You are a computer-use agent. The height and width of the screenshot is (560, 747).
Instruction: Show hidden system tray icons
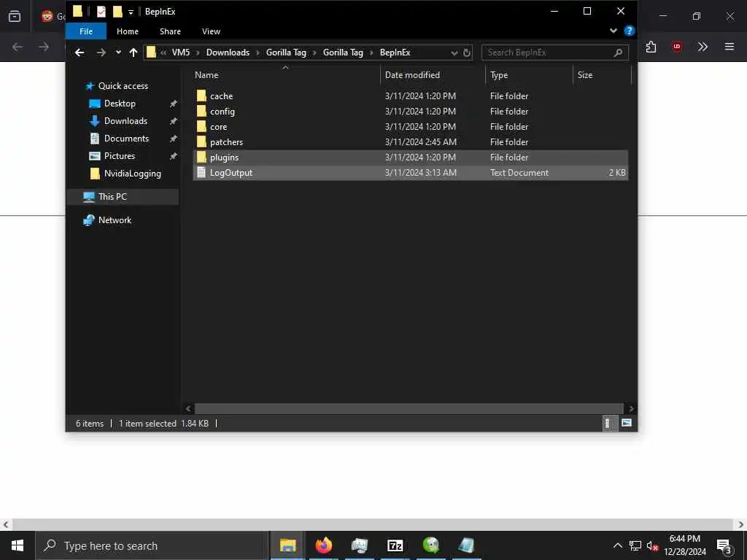617,545
